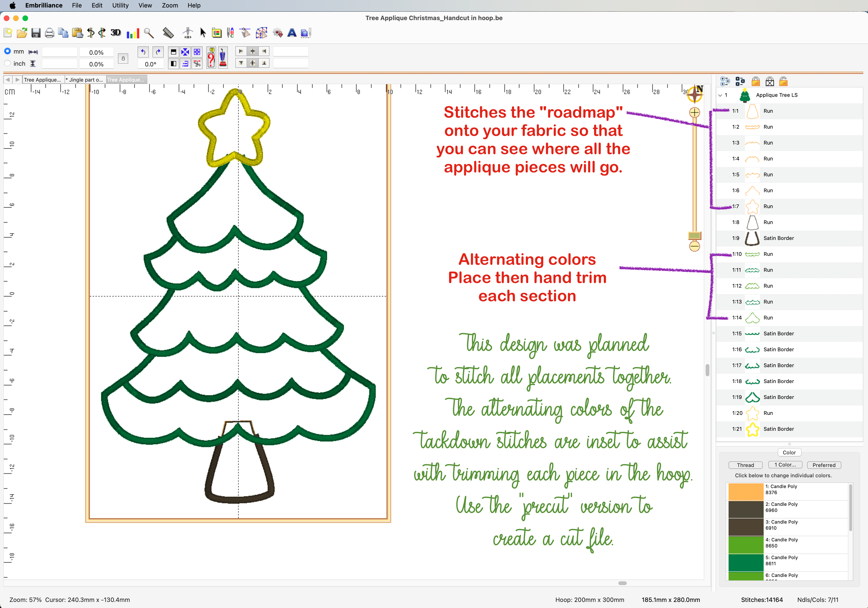Image resolution: width=868 pixels, height=608 pixels.
Task: Click the Candle Poly 8376 orange swatch
Action: tap(745, 491)
